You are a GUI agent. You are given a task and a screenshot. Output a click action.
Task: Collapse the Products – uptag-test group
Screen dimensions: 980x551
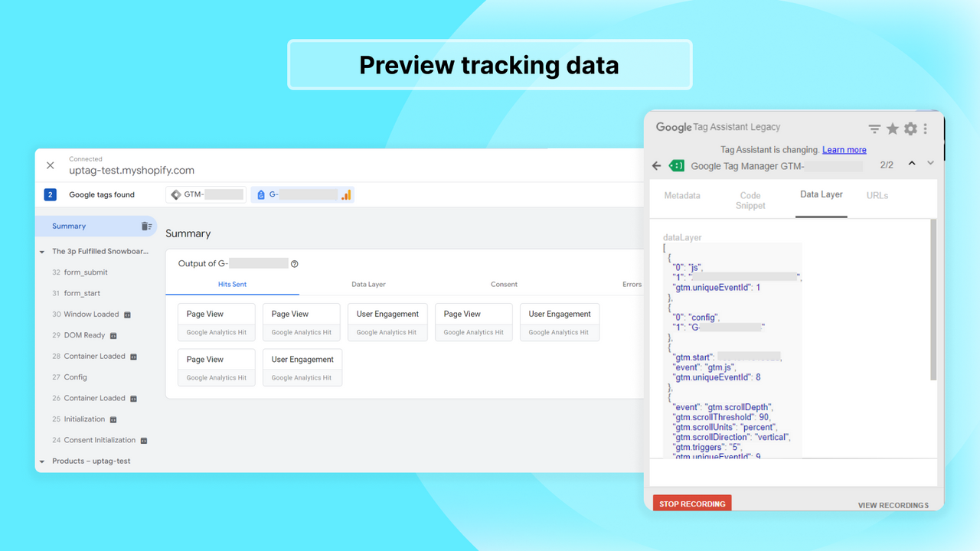coord(42,461)
